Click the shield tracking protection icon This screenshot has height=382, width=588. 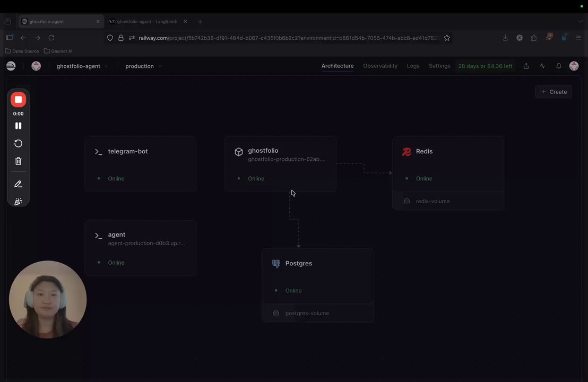[x=110, y=38]
